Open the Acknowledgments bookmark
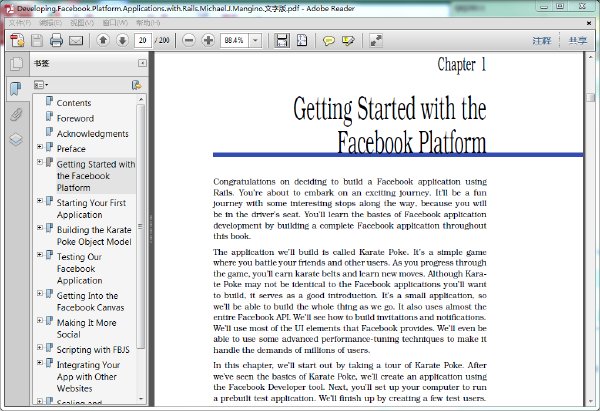 (93, 134)
